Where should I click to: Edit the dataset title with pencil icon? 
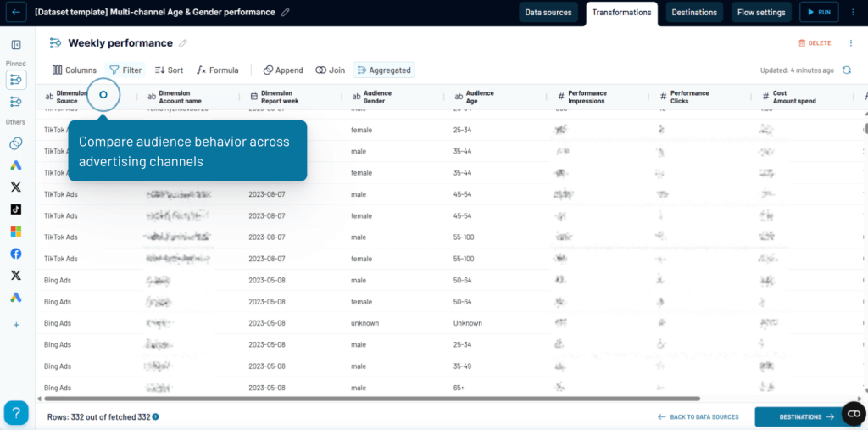click(285, 13)
